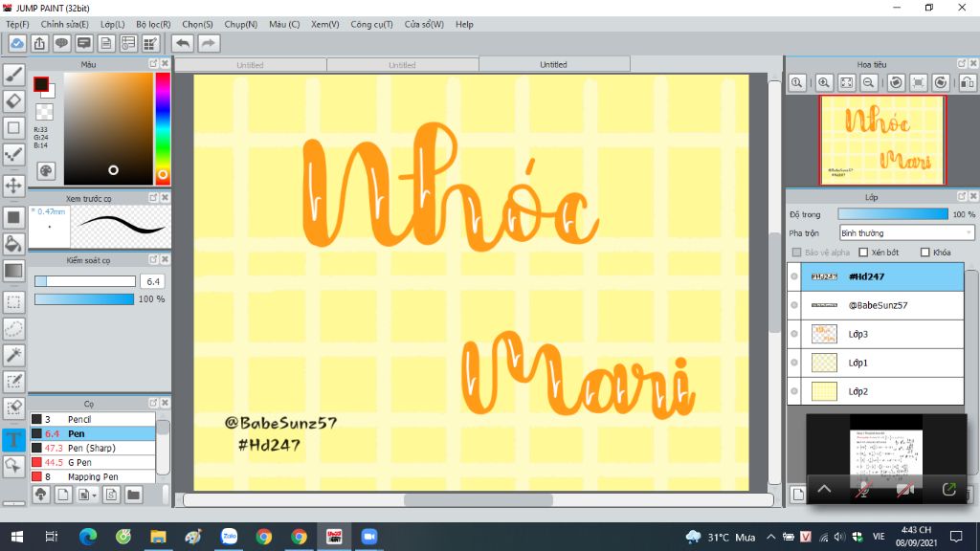Switch to the first Untitled tab

tap(250, 65)
